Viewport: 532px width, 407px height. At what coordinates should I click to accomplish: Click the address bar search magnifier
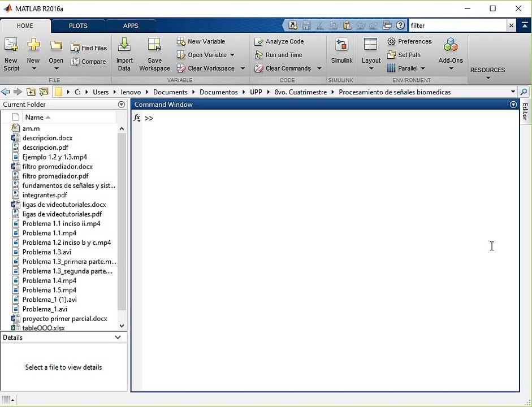[524, 92]
